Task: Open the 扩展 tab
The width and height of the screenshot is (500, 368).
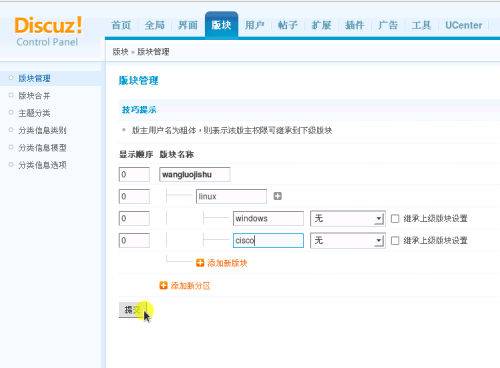Action: [321, 25]
